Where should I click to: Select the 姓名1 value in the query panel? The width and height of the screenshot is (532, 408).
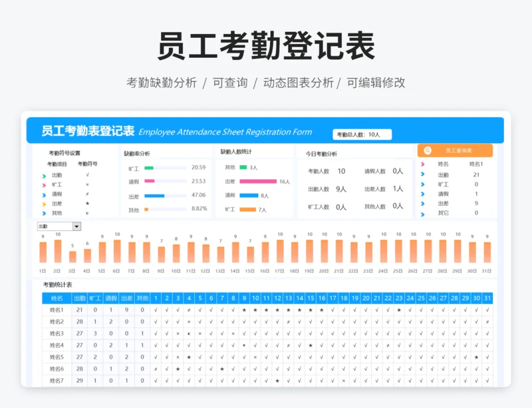[476, 164]
